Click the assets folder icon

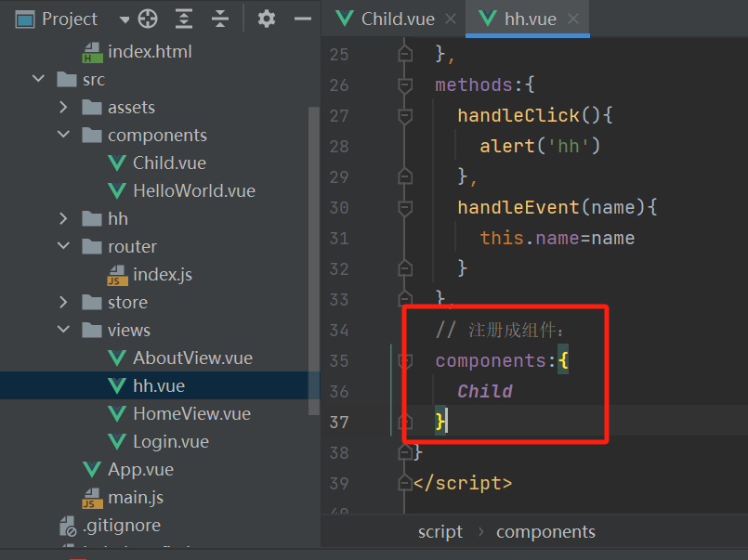(92, 107)
